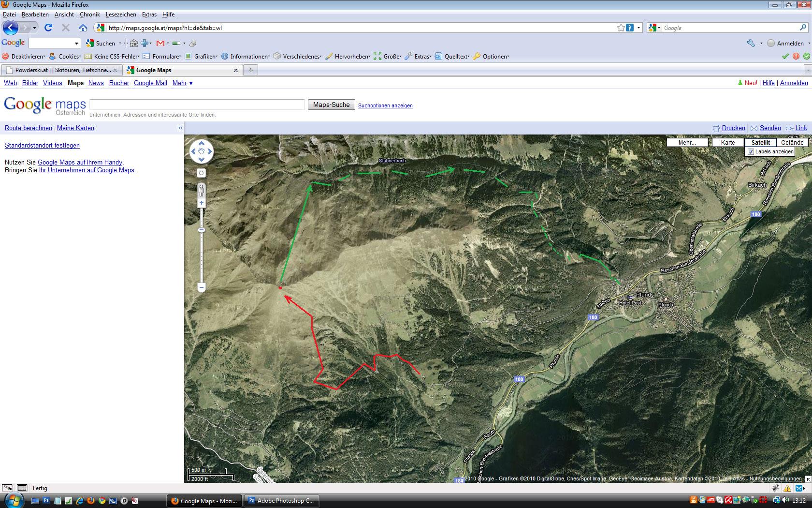Switch map to Gelände view

click(x=792, y=143)
